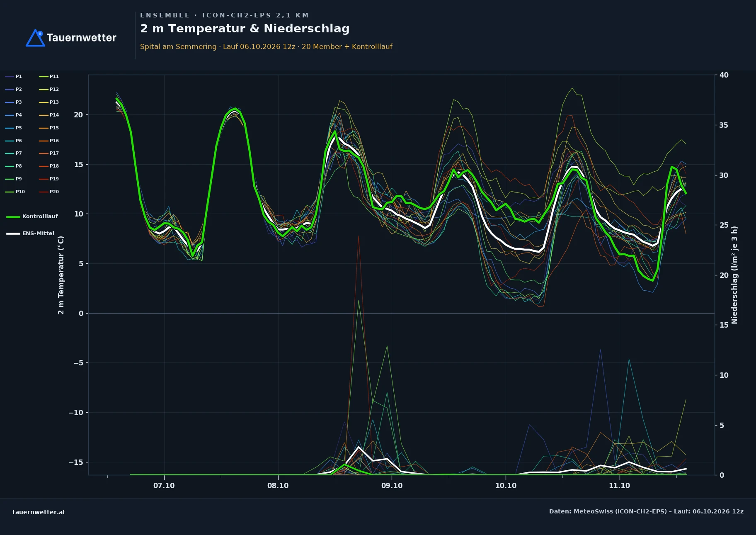Viewport: 756px width, 535px height.
Task: Click the 40 tick on precipitation axis
Action: coord(724,75)
